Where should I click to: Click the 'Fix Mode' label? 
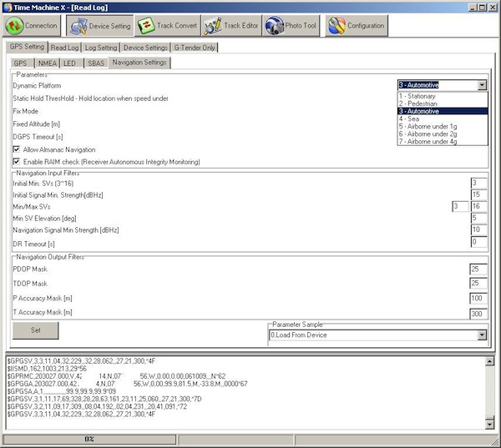[26, 111]
